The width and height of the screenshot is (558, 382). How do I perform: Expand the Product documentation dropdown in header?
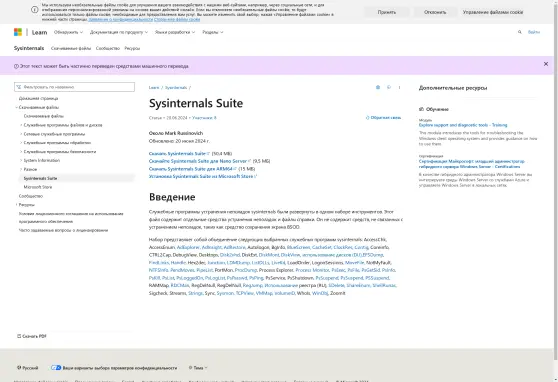119,32
